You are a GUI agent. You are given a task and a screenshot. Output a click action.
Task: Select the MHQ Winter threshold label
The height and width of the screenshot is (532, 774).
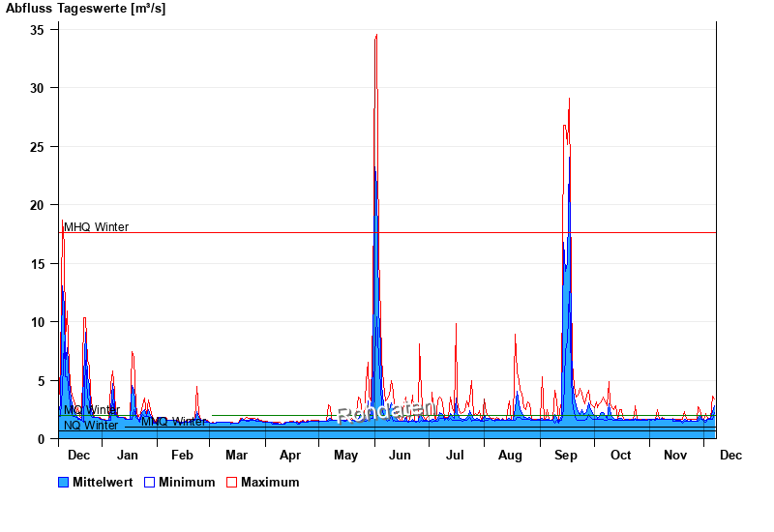pyautogui.click(x=96, y=227)
